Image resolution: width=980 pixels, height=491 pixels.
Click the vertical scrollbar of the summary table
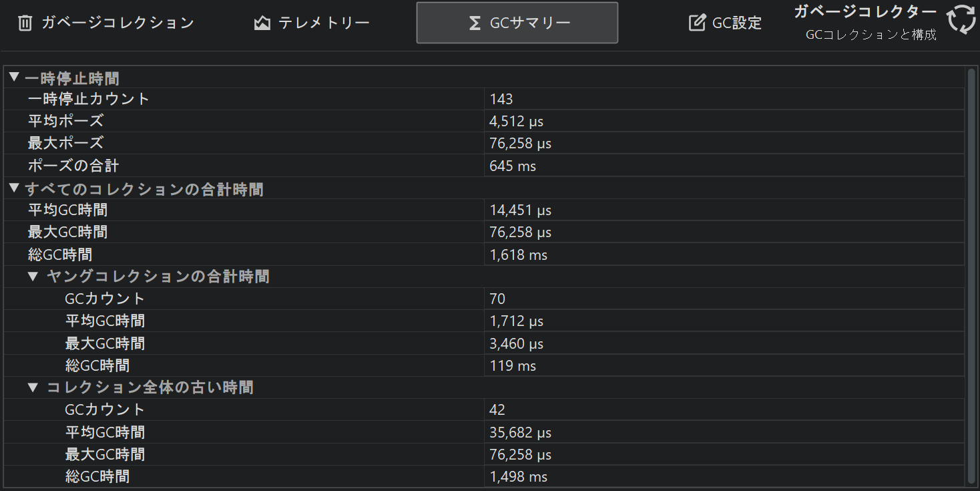971,267
